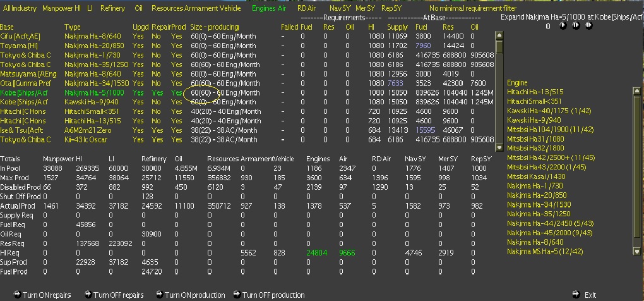Click the round icon beside Turn OFF repairs
Image resolution: width=644 pixels, height=301 pixels.
click(88, 295)
